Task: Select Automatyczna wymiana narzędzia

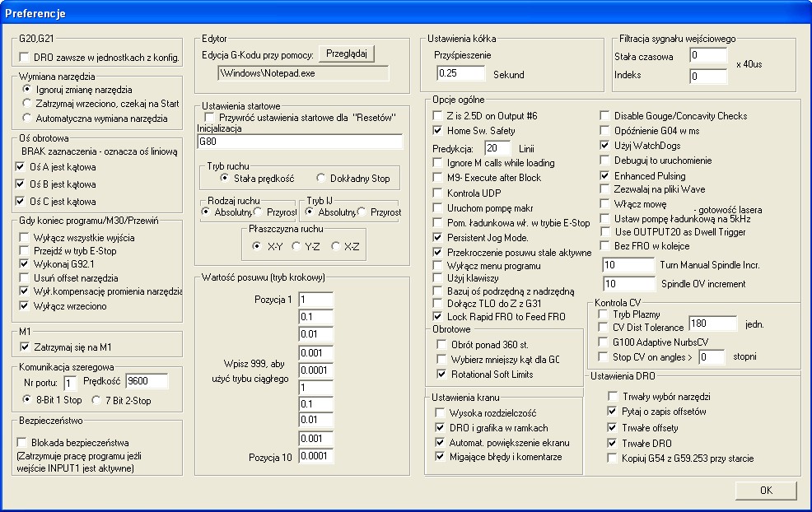Action: 27,118
